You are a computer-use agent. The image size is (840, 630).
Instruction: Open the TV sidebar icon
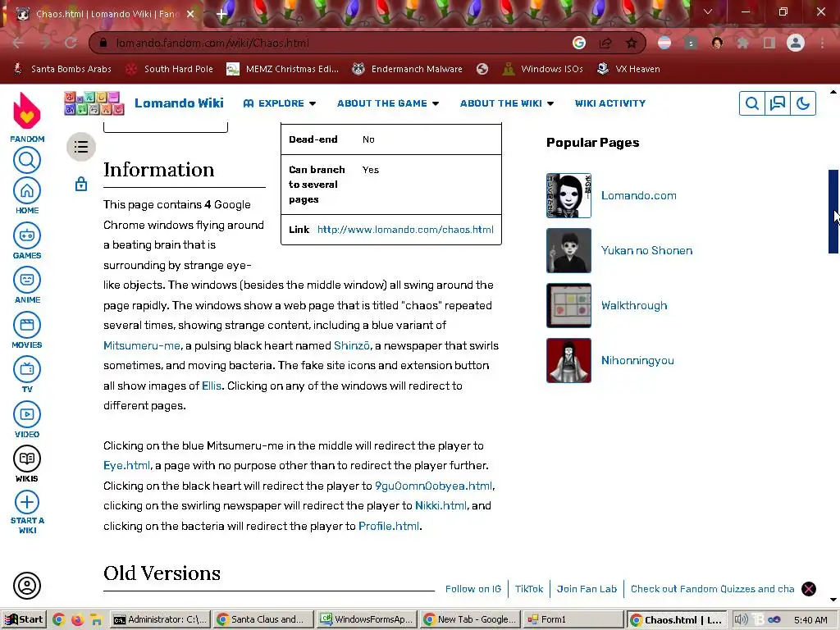coord(27,369)
